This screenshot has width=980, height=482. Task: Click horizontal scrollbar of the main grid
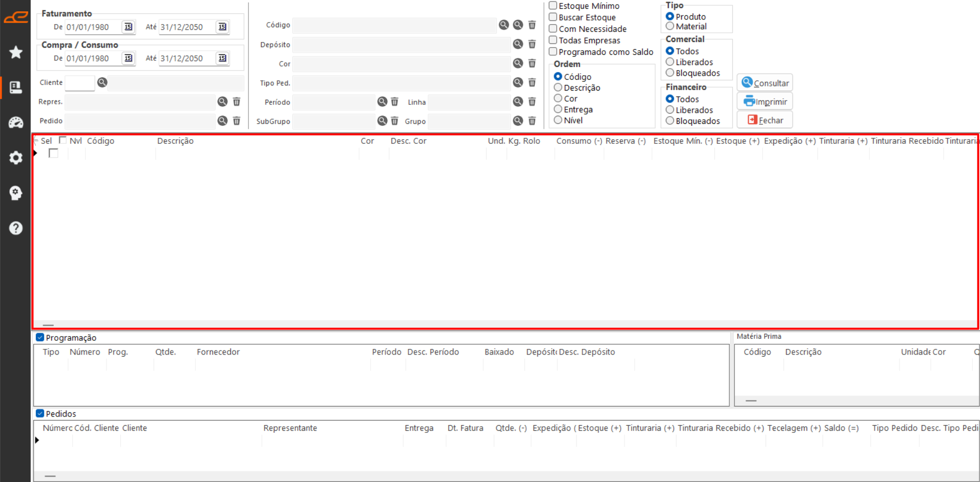pyautogui.click(x=49, y=325)
